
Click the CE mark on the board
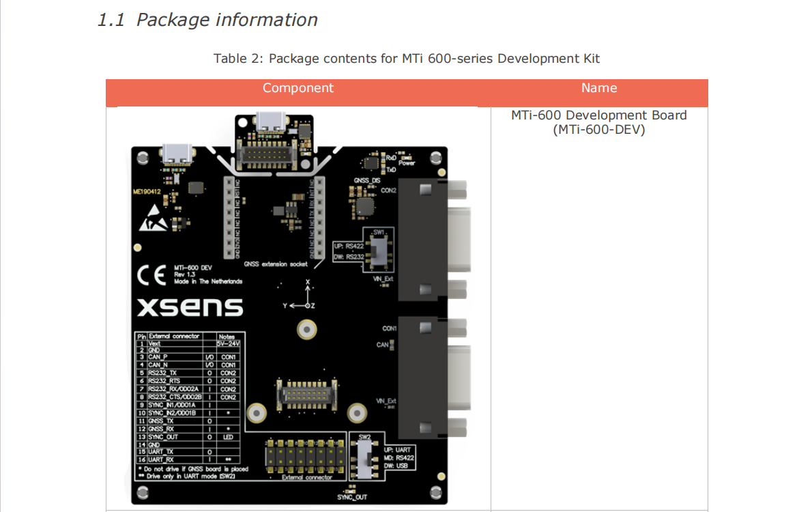151,275
